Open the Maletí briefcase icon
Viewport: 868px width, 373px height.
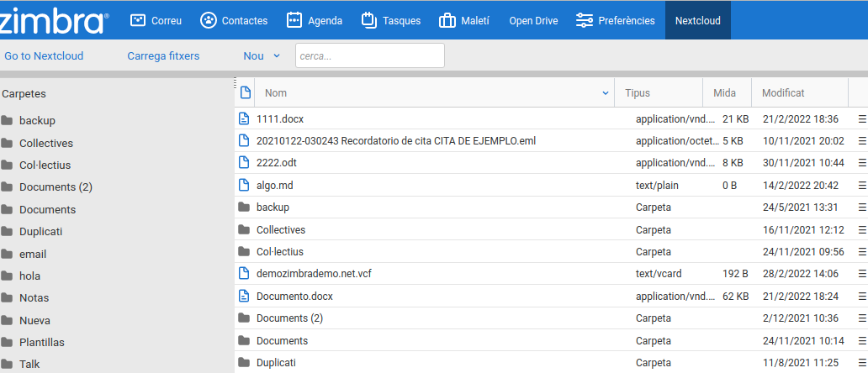coord(447,20)
